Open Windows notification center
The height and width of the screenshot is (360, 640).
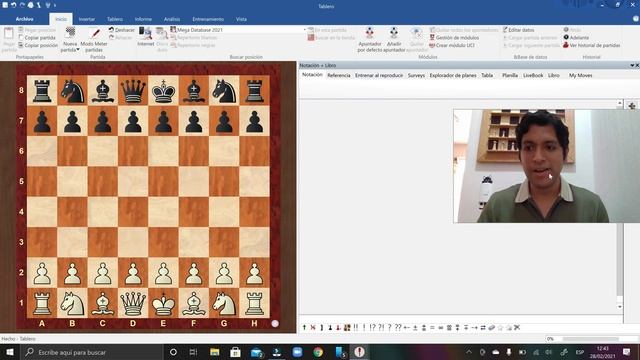click(x=627, y=352)
